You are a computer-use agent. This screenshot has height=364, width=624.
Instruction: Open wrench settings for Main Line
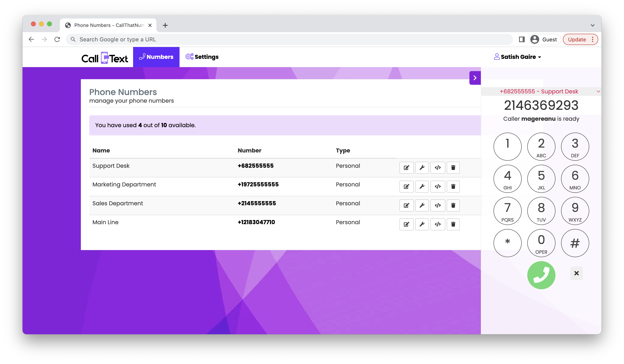point(422,224)
